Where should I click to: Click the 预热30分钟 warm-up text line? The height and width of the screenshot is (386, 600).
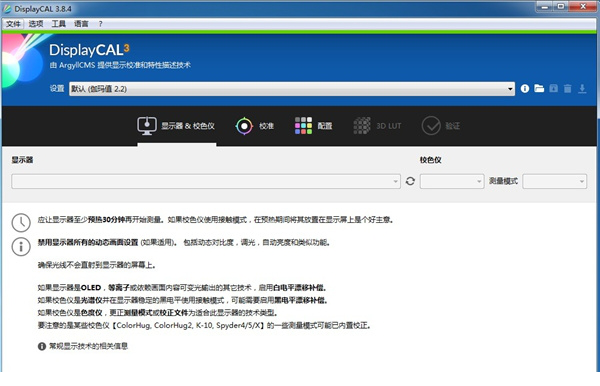click(215, 220)
